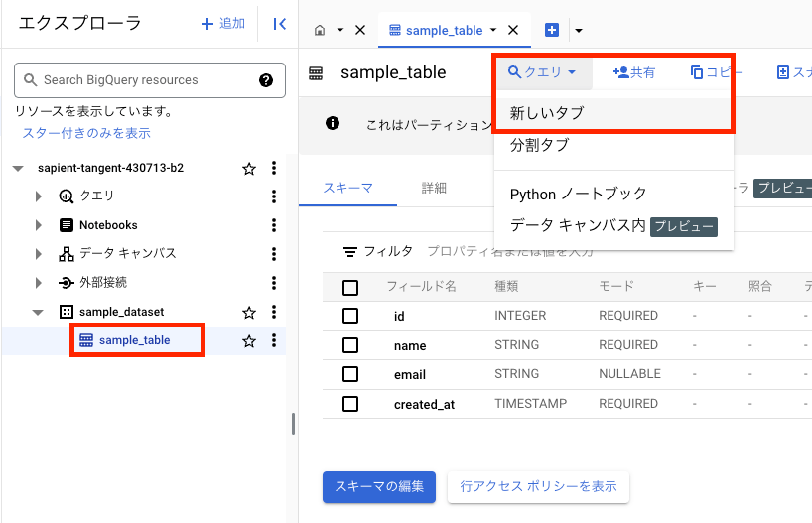Click the info icon in the partition notice

333,123
